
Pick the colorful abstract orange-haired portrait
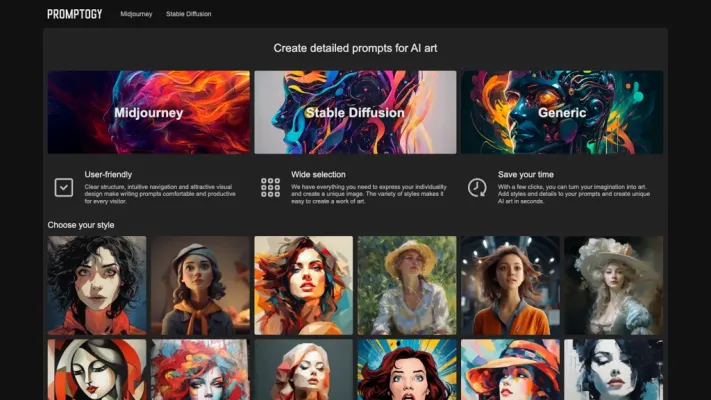click(x=303, y=285)
